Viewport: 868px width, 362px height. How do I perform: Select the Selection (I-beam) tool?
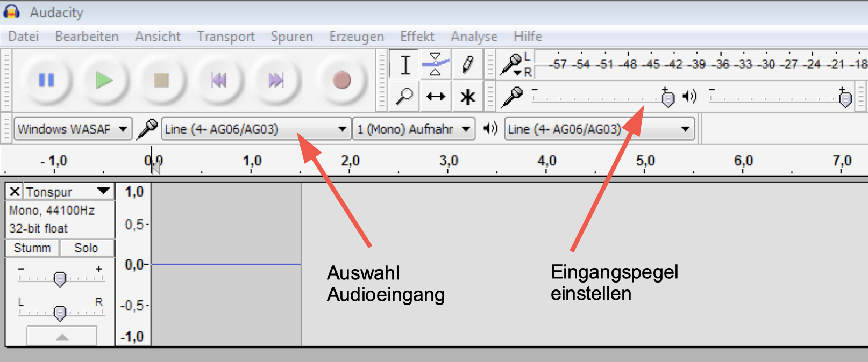click(405, 66)
